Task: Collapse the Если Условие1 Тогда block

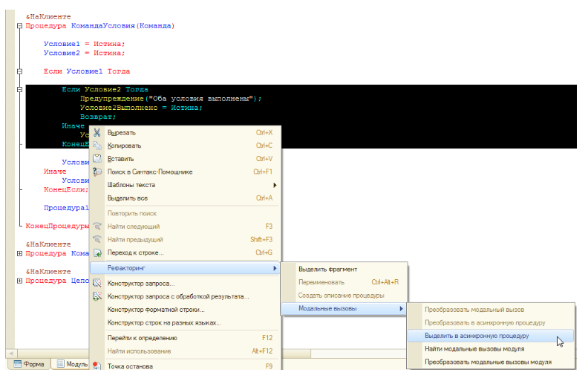Action: pos(19,71)
